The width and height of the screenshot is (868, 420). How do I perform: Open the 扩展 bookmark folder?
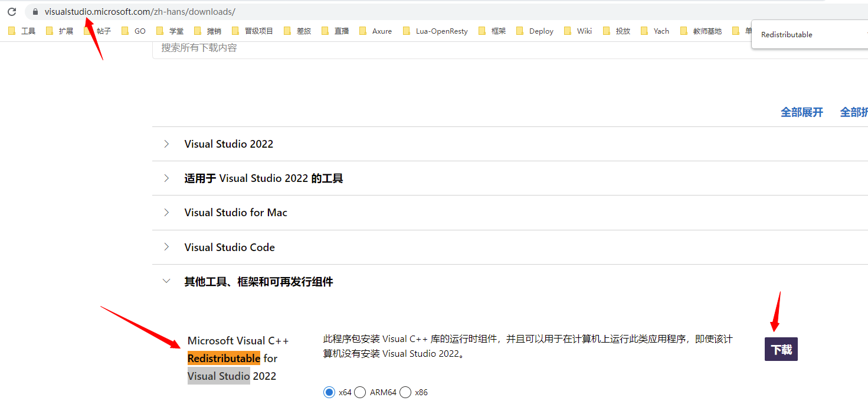[60, 31]
